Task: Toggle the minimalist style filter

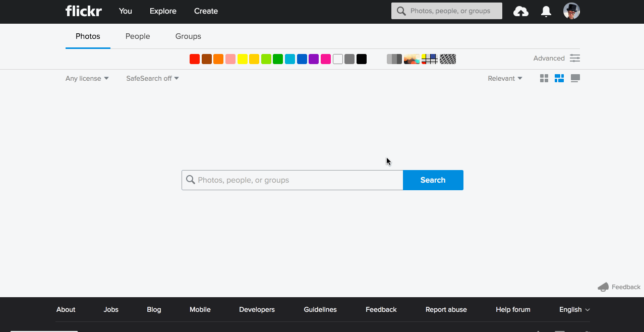Action: pos(429,59)
